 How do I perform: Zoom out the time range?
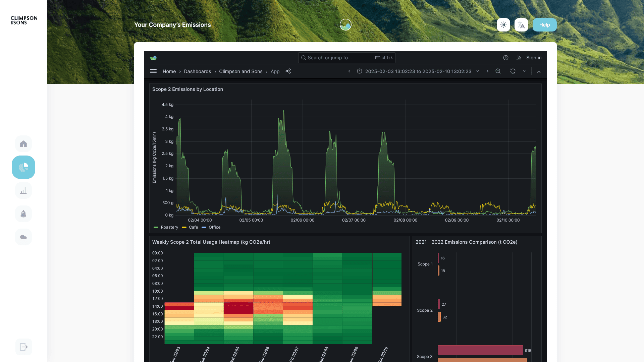pyautogui.click(x=498, y=71)
